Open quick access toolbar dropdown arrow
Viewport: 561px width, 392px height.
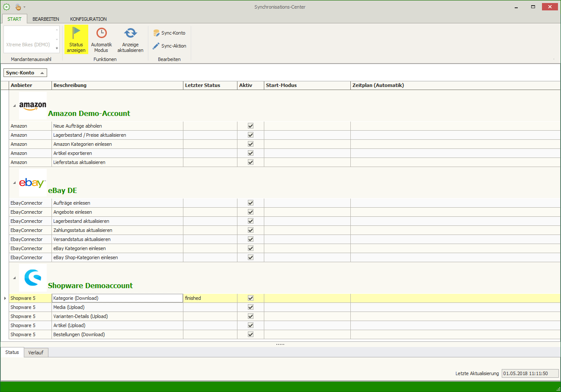point(25,7)
